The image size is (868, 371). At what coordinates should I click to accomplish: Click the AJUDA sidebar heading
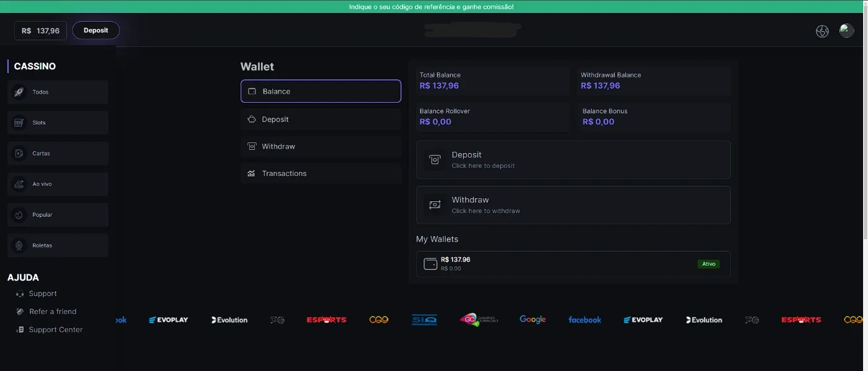click(x=23, y=277)
